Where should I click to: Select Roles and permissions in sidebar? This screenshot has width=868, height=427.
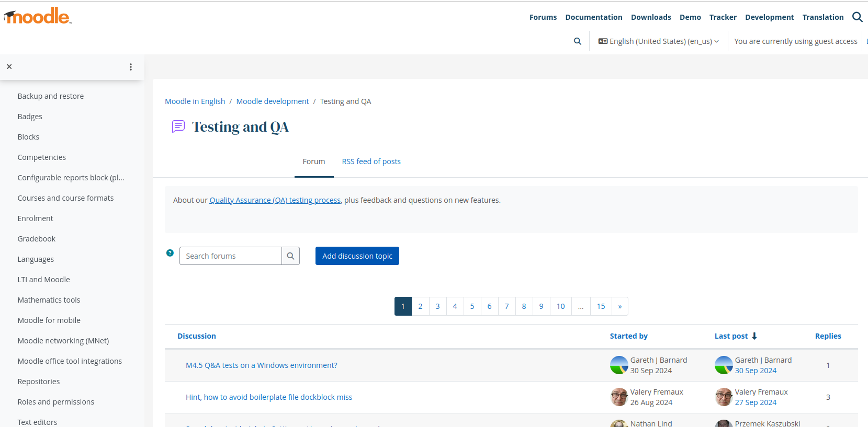[x=56, y=402]
